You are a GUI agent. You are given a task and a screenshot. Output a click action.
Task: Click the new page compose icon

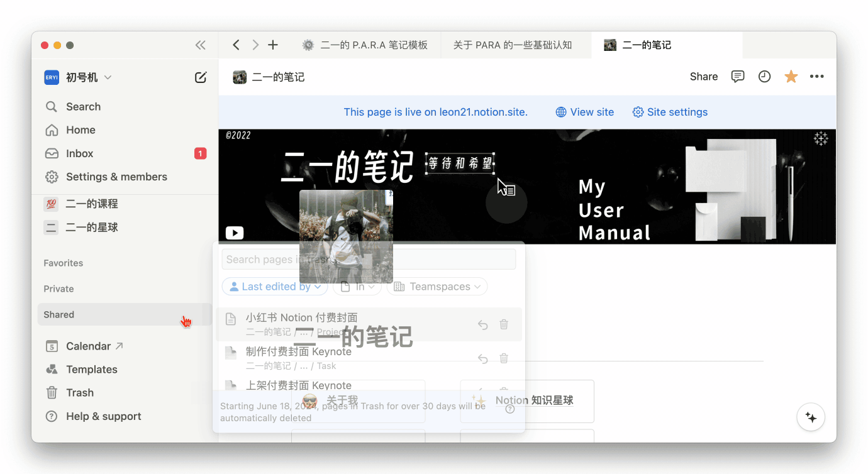(x=201, y=77)
